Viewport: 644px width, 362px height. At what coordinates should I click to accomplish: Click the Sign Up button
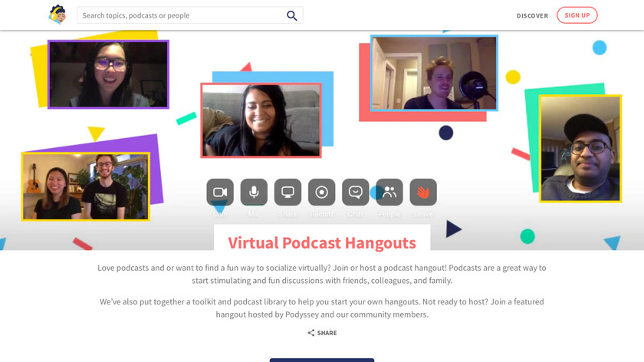[577, 15]
